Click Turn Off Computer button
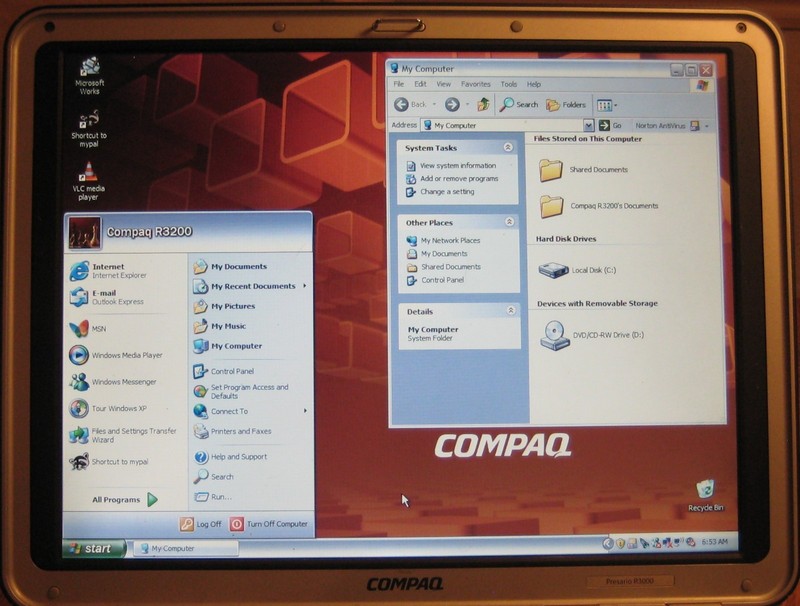Screen dimensions: 800x606 pos(268,524)
